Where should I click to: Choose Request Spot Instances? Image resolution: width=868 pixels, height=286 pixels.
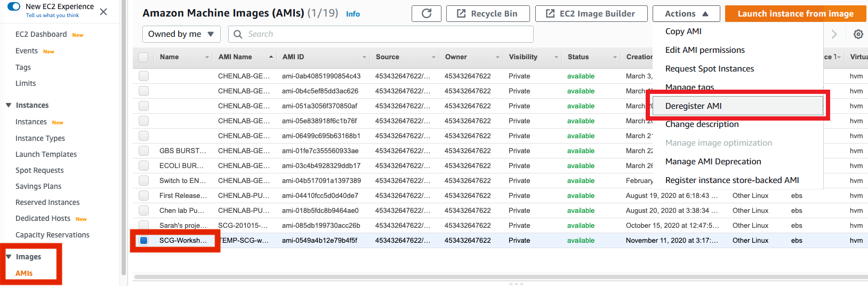click(x=710, y=69)
